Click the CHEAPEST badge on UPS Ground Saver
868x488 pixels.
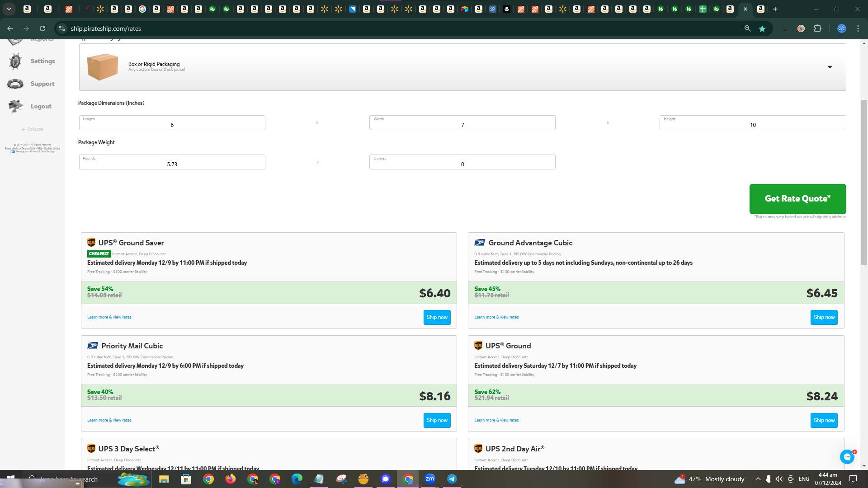99,254
